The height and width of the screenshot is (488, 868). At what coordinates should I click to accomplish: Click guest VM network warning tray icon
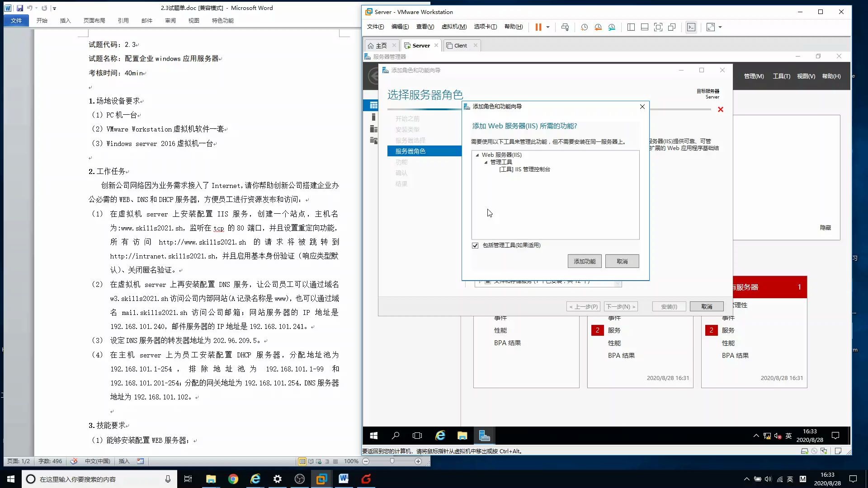767,436
